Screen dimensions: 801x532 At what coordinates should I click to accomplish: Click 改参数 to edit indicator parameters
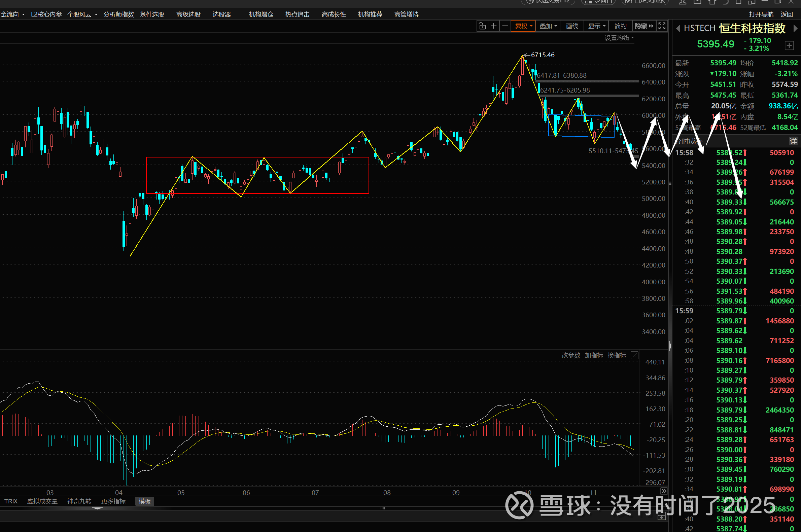571,355
